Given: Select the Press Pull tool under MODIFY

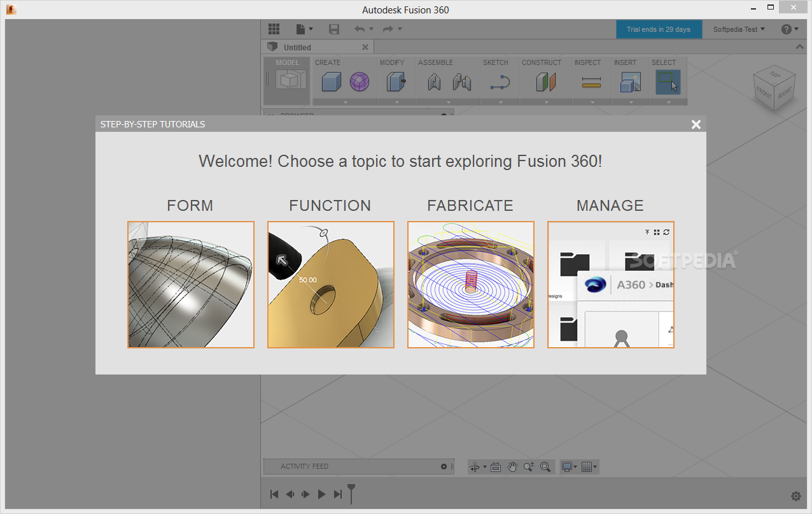Looking at the screenshot, I should point(396,82).
